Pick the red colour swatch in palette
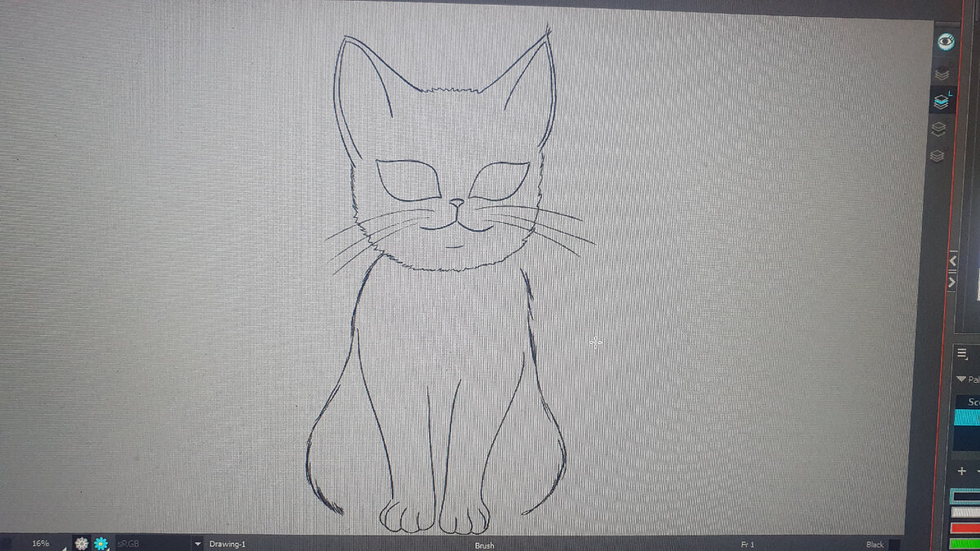Image resolution: width=980 pixels, height=551 pixels. [x=965, y=527]
